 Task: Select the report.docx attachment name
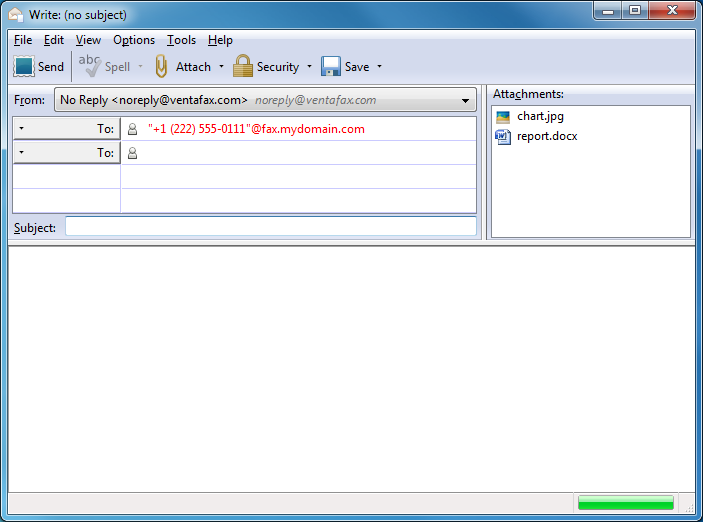coord(547,136)
